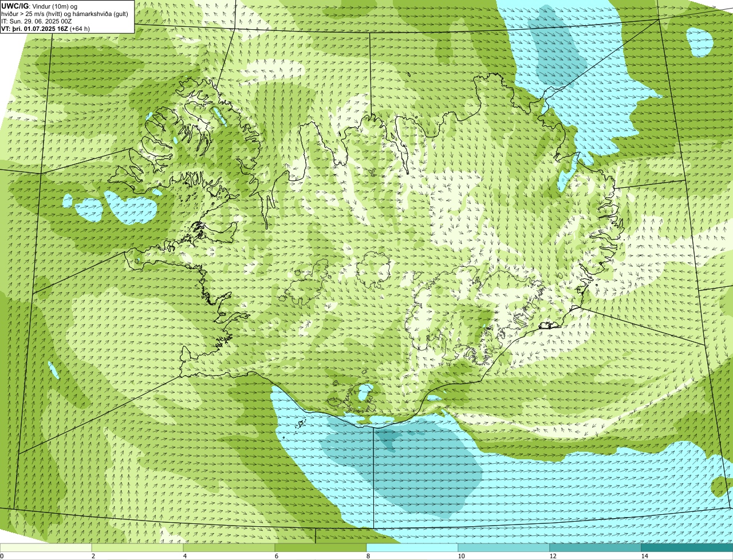Click the legend scale label '6'

click(276, 556)
